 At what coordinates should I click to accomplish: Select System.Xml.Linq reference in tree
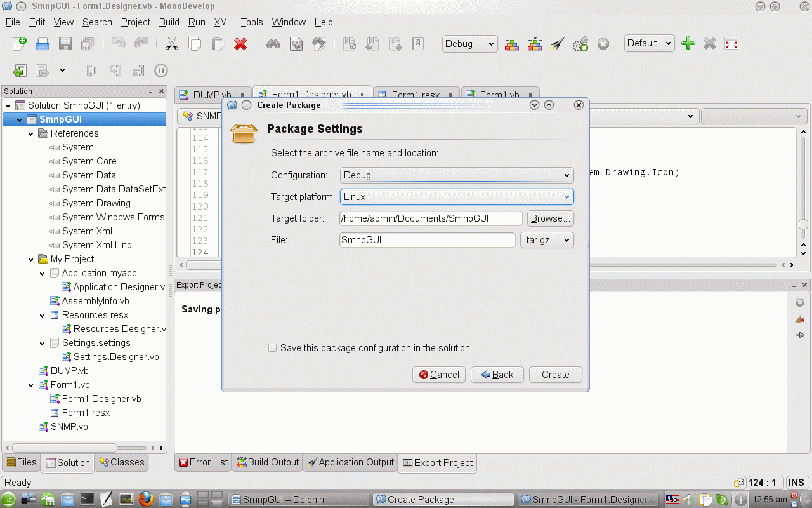[x=97, y=245]
